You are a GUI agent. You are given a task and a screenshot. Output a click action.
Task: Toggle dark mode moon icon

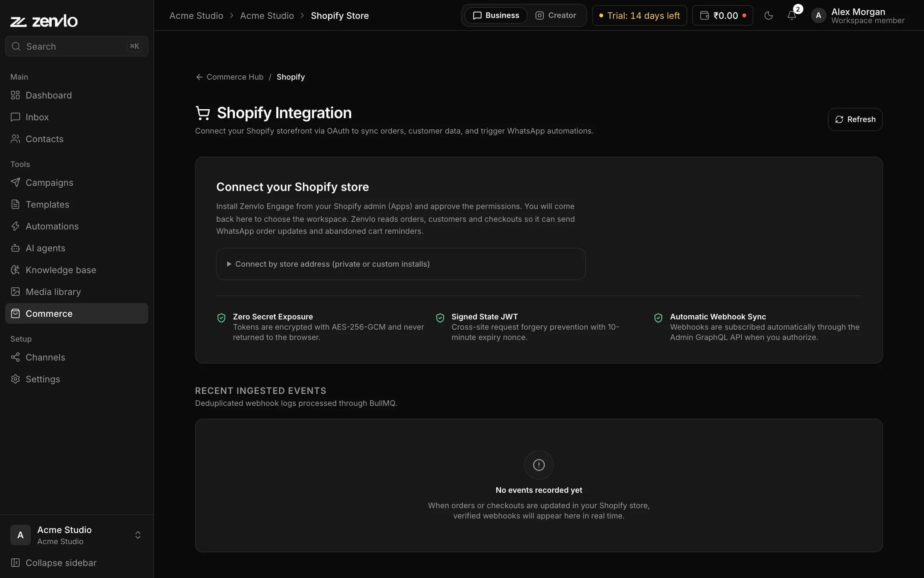769,15
